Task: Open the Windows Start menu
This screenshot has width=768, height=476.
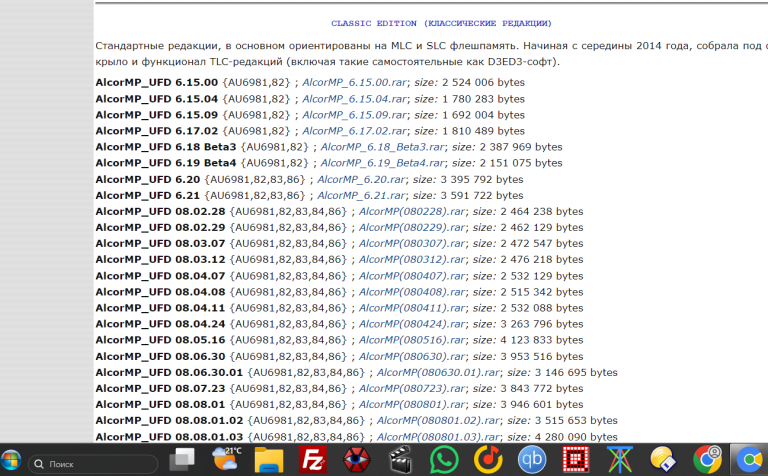Action: click(11, 461)
